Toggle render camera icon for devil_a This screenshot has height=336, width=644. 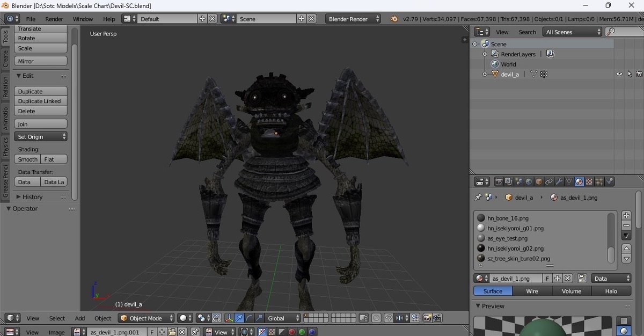639,74
